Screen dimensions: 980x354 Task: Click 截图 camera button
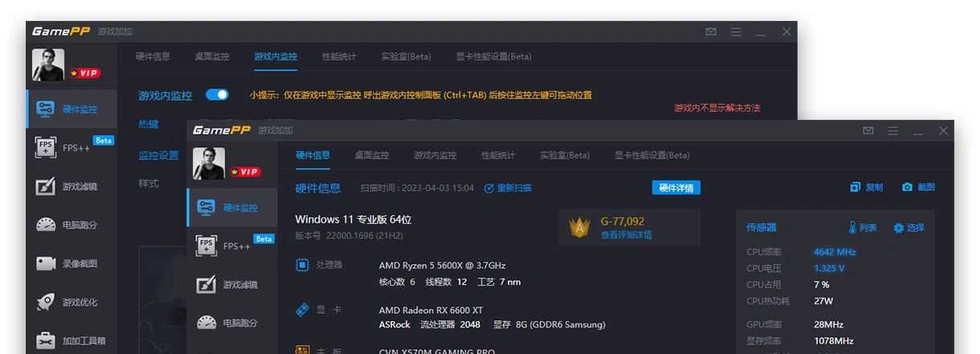click(918, 187)
